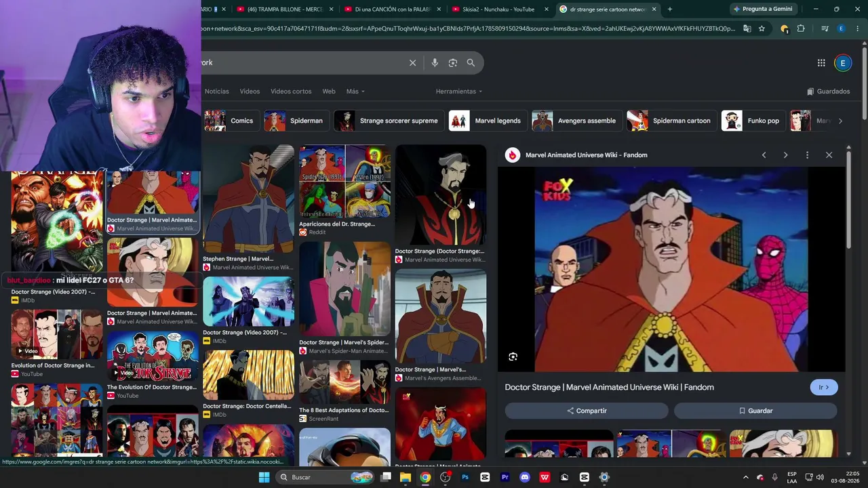This screenshot has width=868, height=488.
Task: Show next image in the preview panel
Action: (x=785, y=155)
